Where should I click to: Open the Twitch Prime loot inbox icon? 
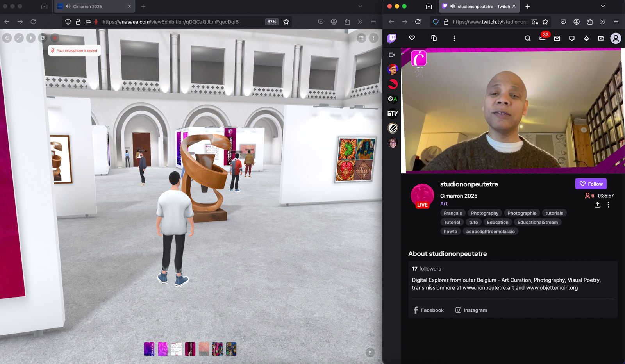coord(557,38)
